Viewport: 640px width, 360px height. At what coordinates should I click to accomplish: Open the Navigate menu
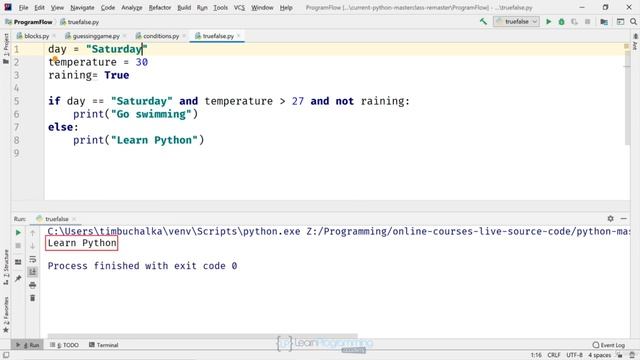tap(82, 7)
